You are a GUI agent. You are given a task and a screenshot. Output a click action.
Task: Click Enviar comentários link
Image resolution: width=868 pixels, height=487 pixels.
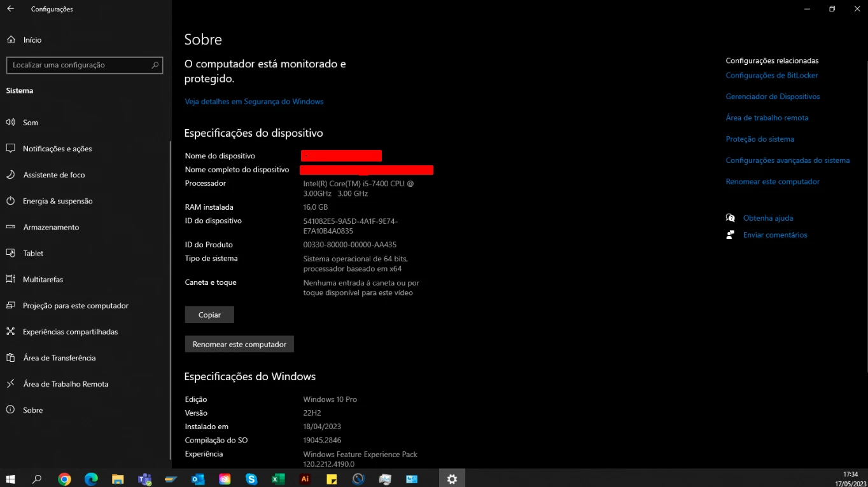coord(775,235)
